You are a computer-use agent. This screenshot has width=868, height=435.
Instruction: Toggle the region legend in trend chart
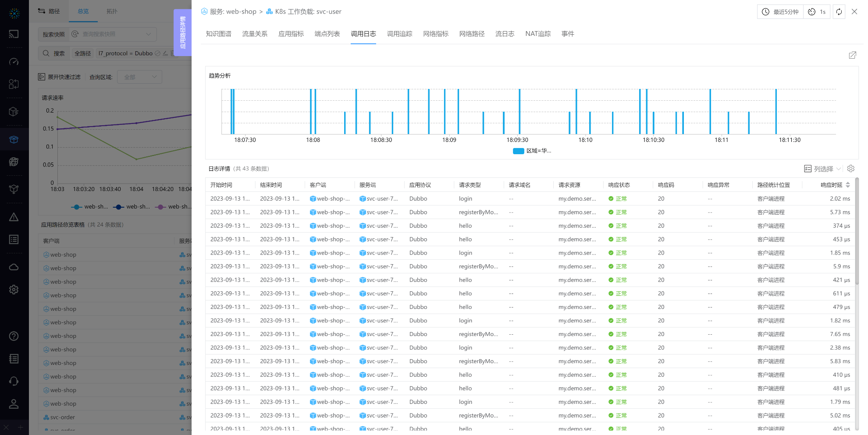tap(532, 151)
